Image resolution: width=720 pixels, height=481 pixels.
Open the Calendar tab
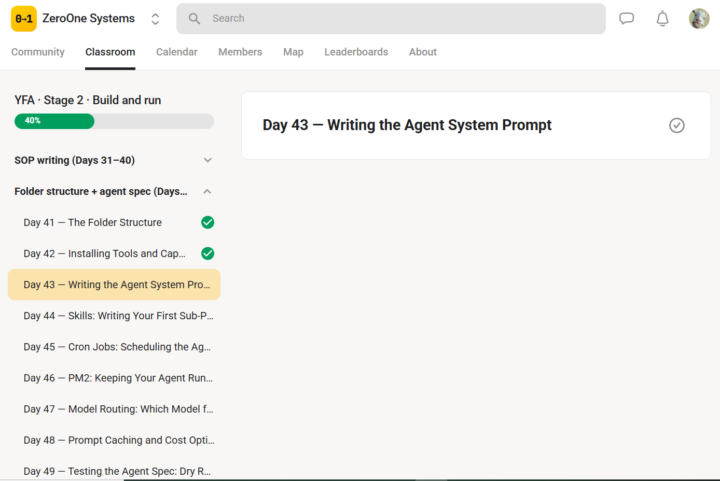[x=177, y=52]
